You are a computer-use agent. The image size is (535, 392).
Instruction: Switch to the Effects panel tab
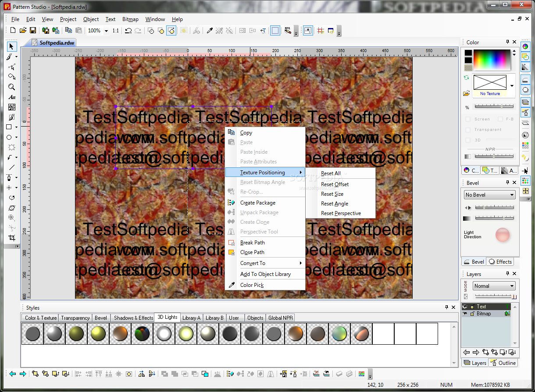coord(500,262)
